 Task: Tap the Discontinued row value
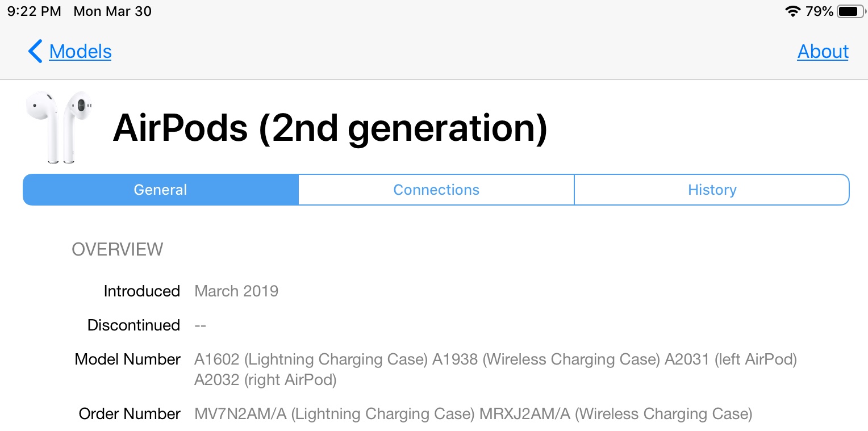pyautogui.click(x=200, y=325)
